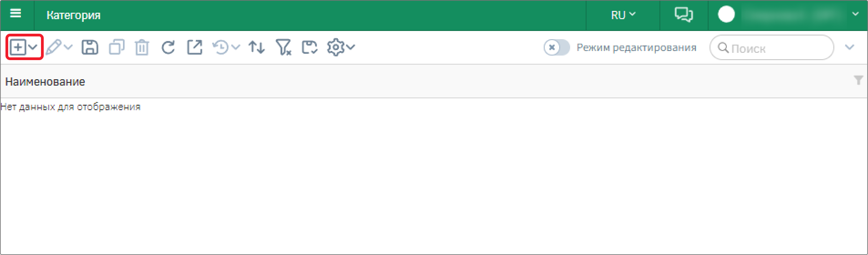Save changes with the floppy disk icon
The image size is (868, 255).
[90, 47]
